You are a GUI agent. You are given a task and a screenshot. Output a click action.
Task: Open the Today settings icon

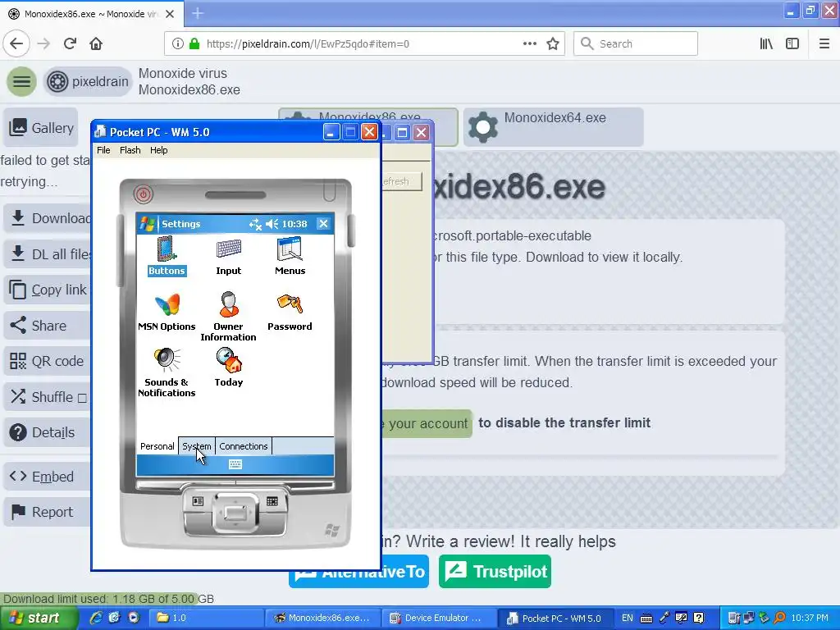click(229, 367)
